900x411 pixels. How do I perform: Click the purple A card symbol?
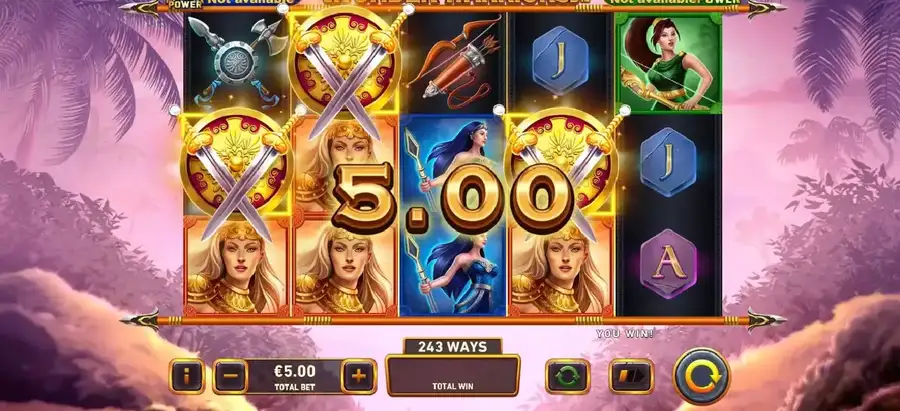[668, 263]
